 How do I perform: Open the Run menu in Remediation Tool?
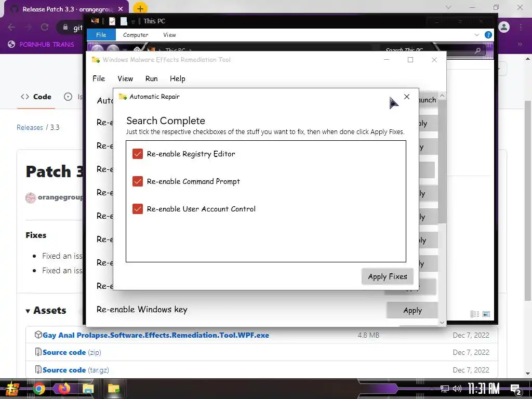click(x=151, y=78)
